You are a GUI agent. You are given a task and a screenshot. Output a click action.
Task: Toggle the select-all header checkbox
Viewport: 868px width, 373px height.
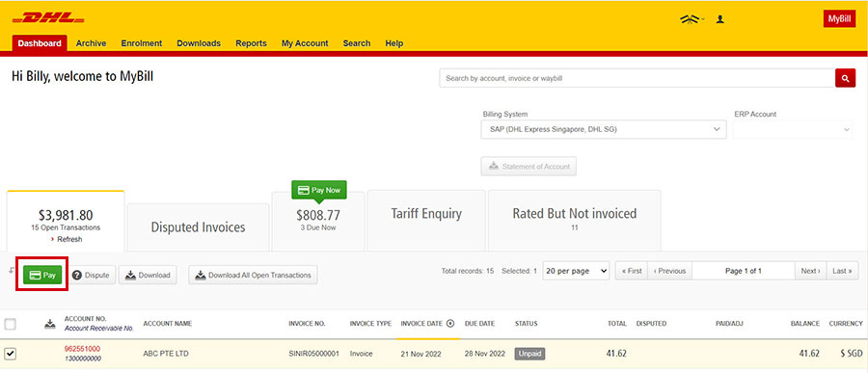(x=10, y=324)
